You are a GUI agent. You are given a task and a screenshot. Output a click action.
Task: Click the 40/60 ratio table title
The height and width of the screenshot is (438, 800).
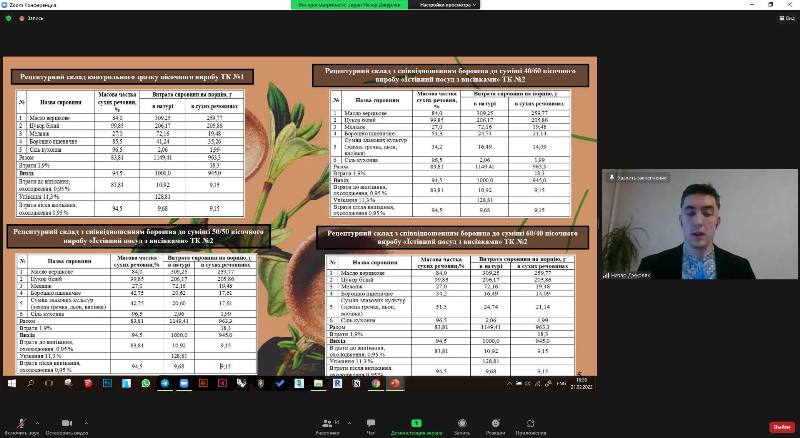tap(450, 75)
